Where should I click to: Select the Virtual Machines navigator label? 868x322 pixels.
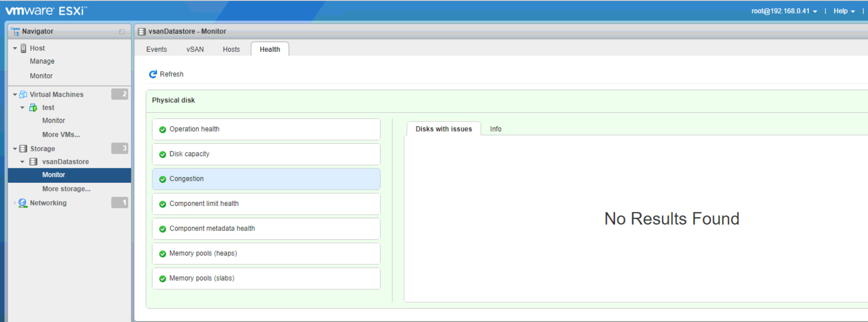[x=56, y=94]
